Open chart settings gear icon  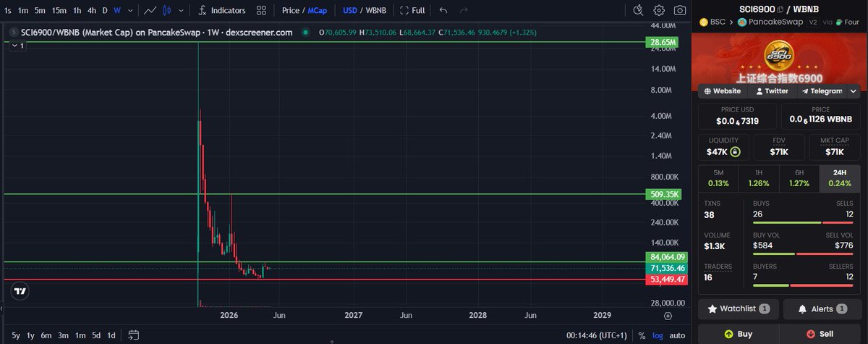(x=659, y=10)
